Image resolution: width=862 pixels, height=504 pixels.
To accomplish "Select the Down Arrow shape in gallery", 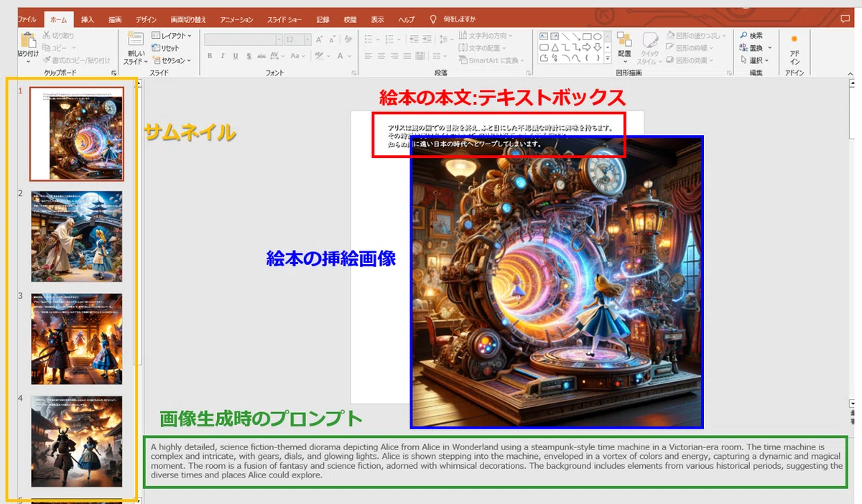I will pos(598,47).
